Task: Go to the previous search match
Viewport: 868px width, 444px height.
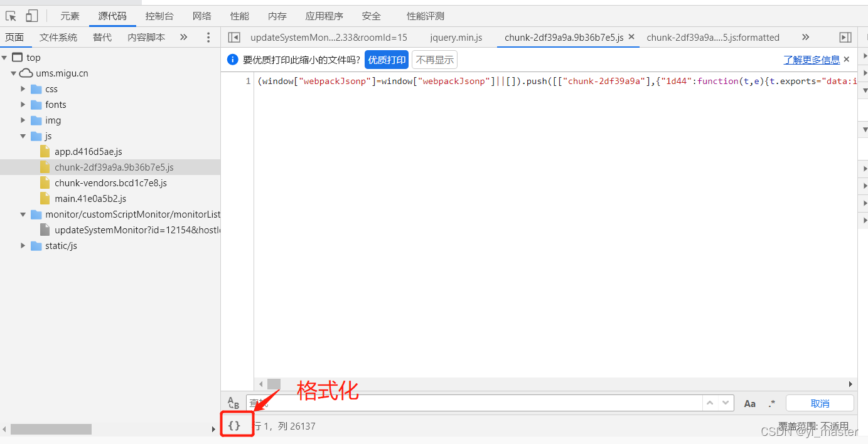Action: 710,403
